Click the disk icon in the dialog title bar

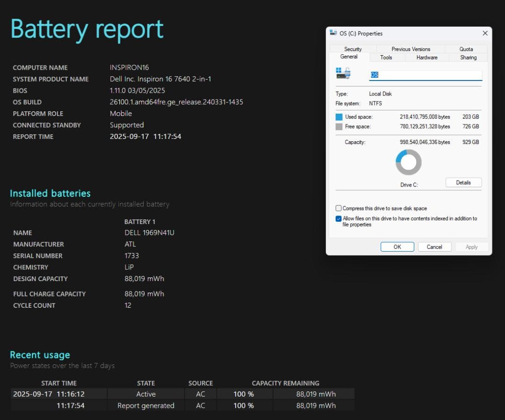[x=332, y=33]
